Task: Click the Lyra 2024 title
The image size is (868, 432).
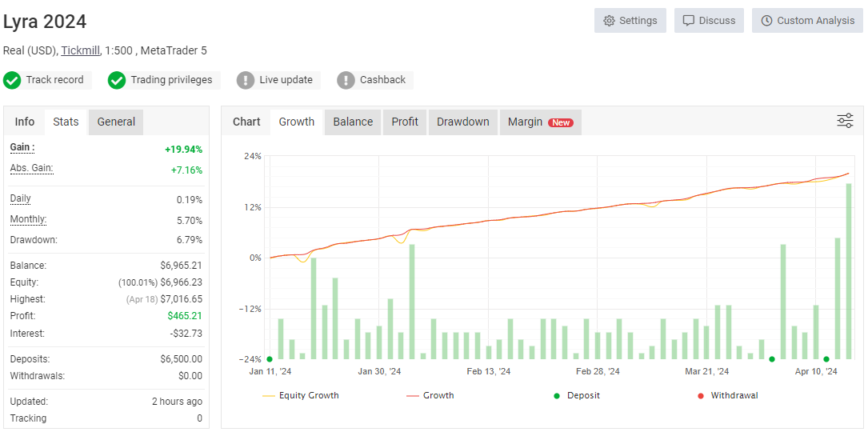Action: pyautogui.click(x=45, y=22)
